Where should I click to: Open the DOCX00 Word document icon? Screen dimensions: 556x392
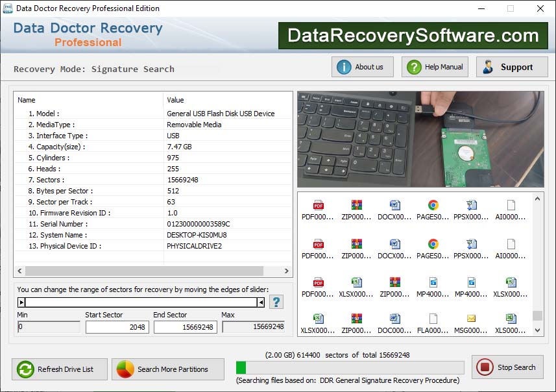(394, 206)
